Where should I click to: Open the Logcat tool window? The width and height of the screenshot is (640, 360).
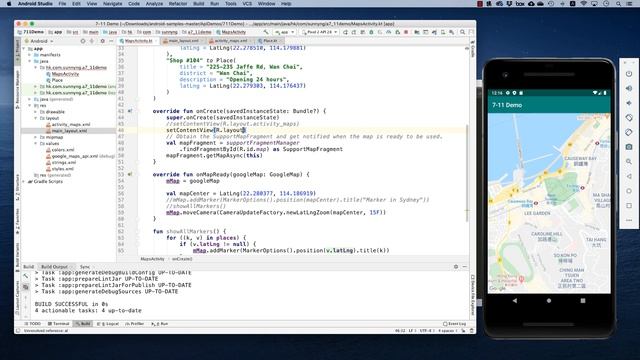(108, 324)
